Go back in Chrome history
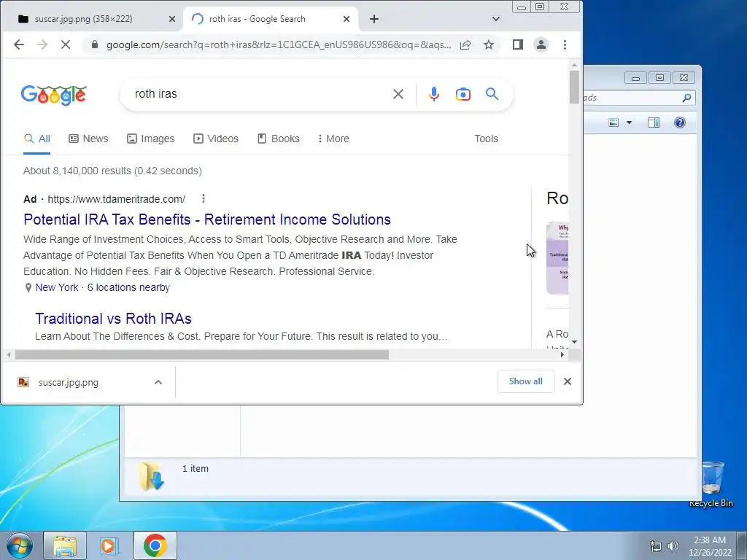Viewport: 747px width, 560px height. pos(18,44)
